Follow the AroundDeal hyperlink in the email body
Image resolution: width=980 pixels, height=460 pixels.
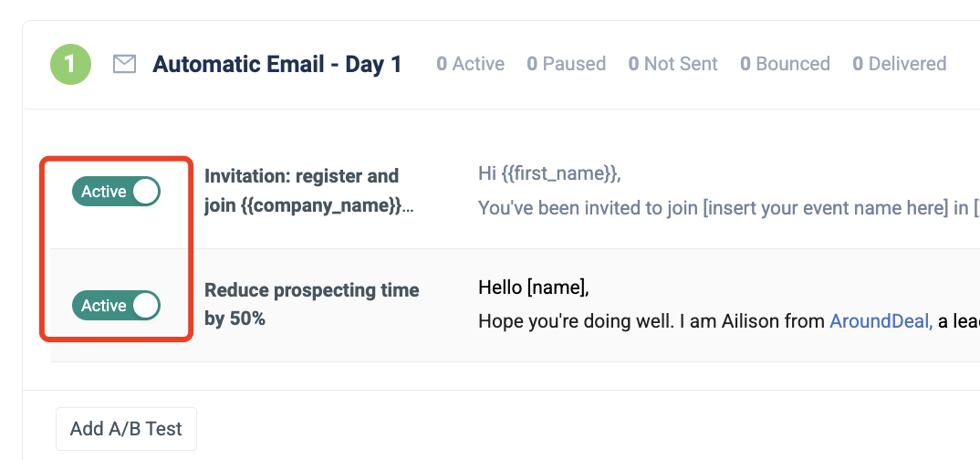pos(881,321)
